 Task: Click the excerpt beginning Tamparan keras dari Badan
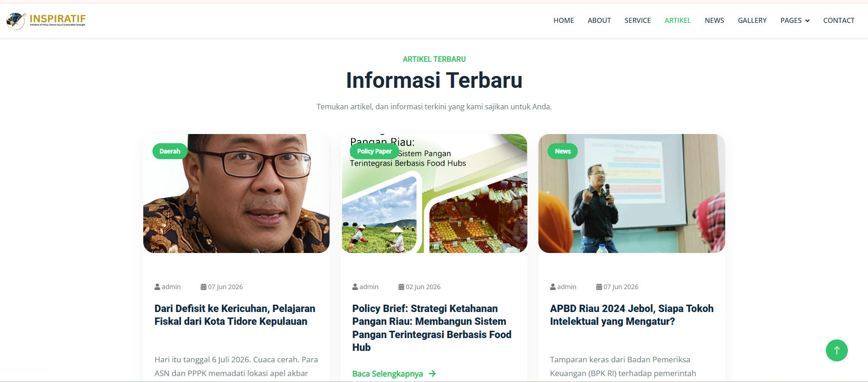pos(623,366)
